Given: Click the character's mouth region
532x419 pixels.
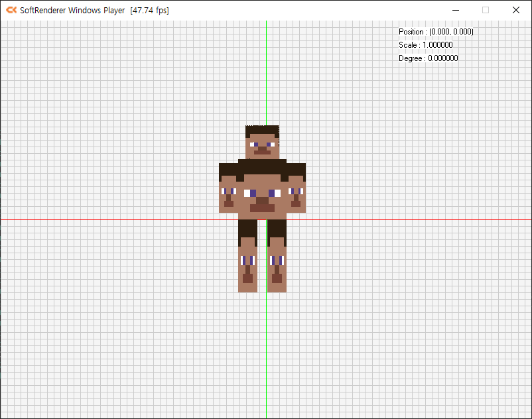Looking at the screenshot, I should point(262,151).
